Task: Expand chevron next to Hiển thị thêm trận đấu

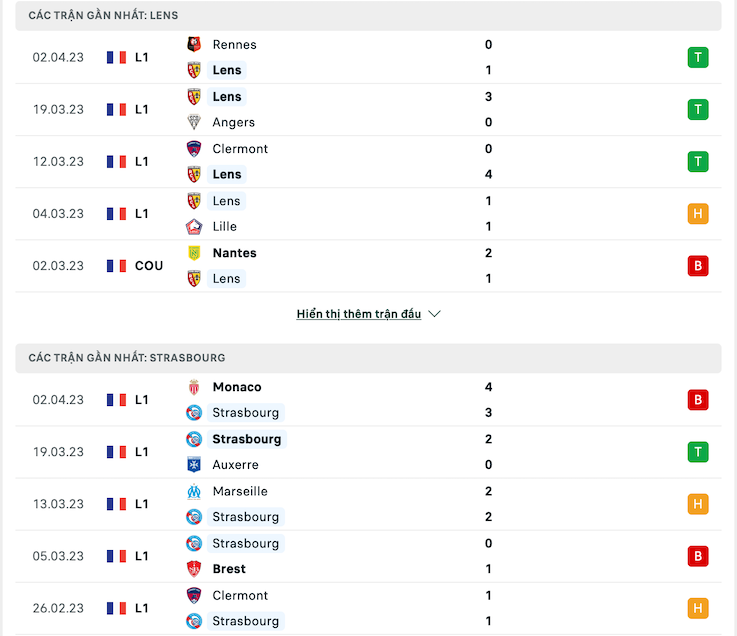Action: coord(434,314)
